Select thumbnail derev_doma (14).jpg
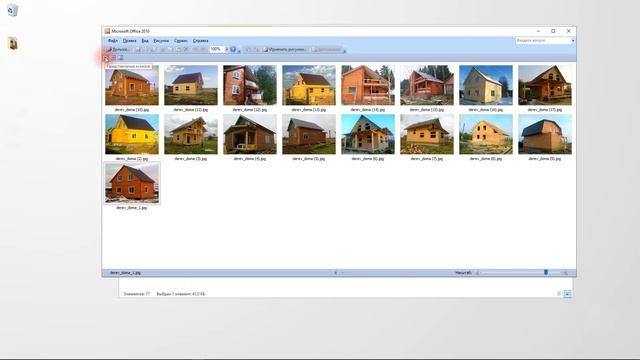640x360 pixels. [x=368, y=85]
